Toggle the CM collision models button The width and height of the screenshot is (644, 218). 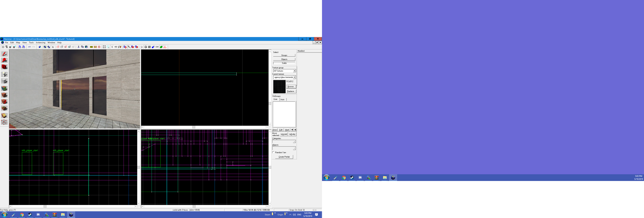point(157,47)
